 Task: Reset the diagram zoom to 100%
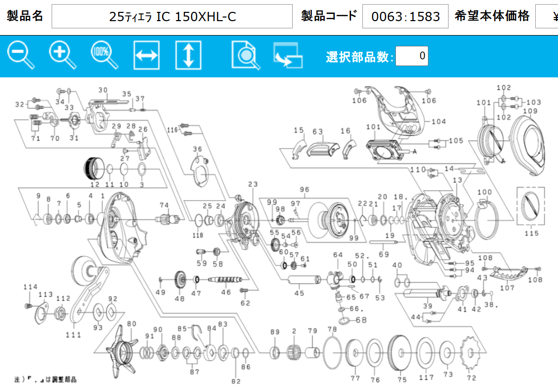click(x=104, y=55)
